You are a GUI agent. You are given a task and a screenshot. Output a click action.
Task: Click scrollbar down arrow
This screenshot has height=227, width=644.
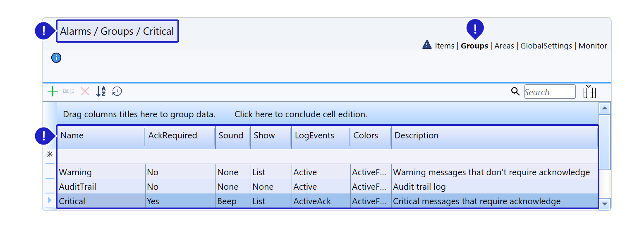coord(605,203)
